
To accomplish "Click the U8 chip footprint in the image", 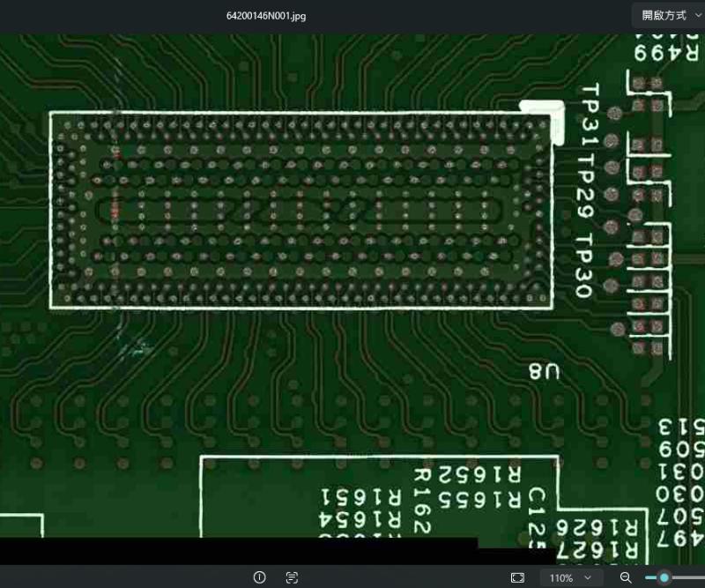I will pyautogui.click(x=301, y=210).
